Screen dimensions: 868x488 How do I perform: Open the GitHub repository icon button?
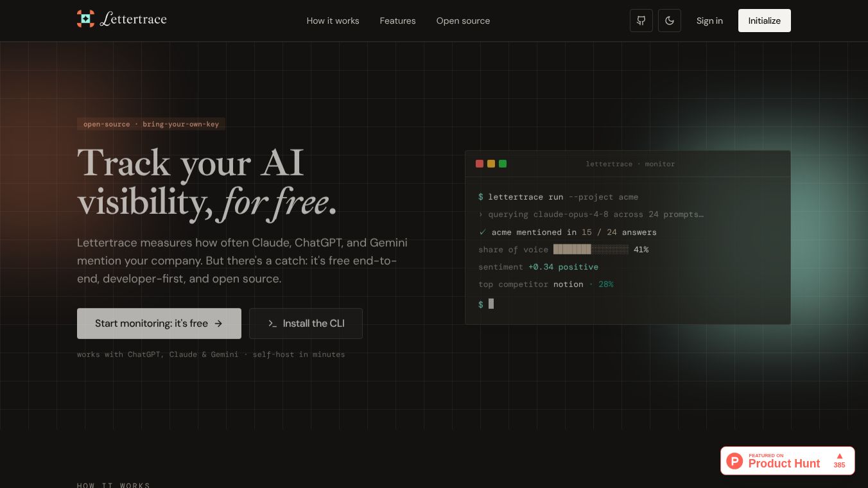point(641,21)
